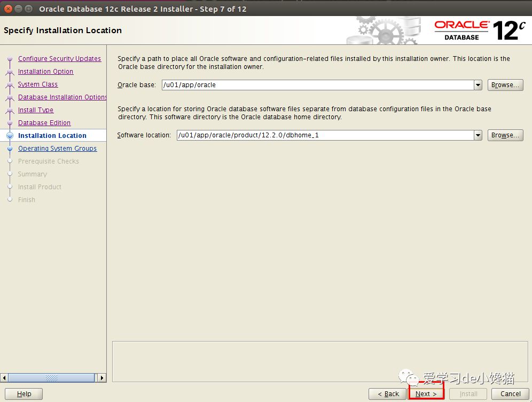This screenshot has height=402, width=532.
Task: Browse for the Oracle base directory
Action: [x=505, y=85]
